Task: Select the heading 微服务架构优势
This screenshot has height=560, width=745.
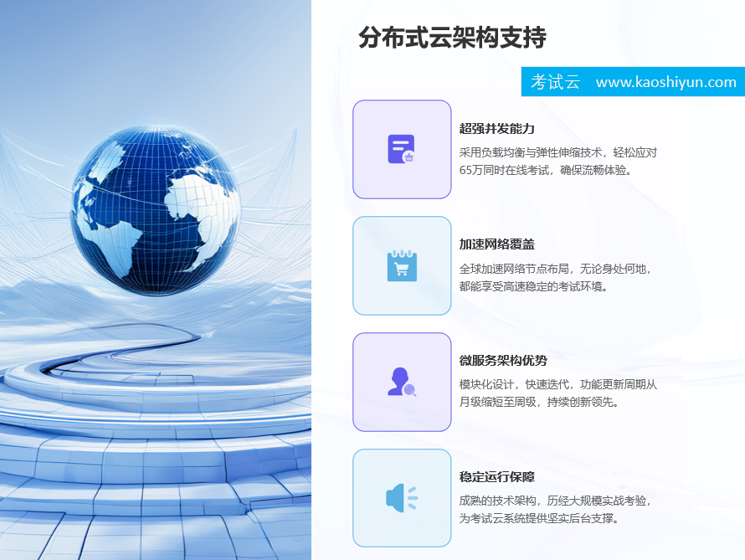Action: coord(503,361)
